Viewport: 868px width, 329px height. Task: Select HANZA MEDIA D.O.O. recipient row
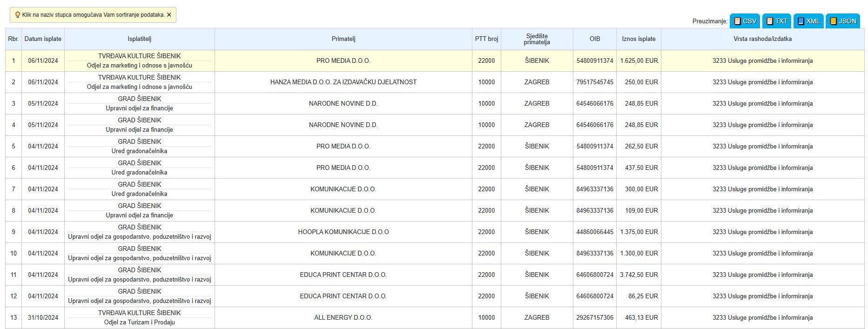[435, 82]
